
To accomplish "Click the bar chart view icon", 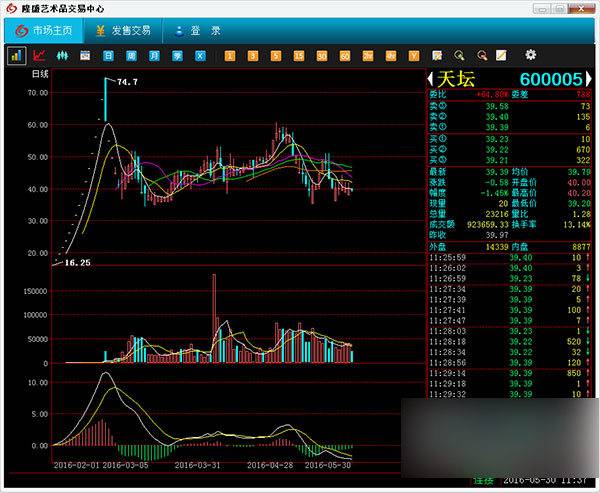I will tap(16, 56).
